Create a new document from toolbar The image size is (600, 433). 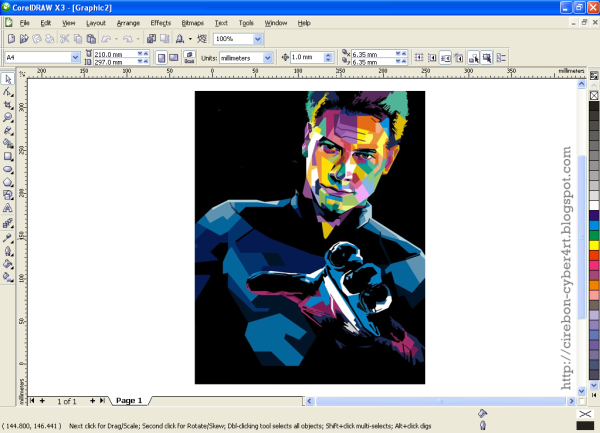click(x=11, y=39)
